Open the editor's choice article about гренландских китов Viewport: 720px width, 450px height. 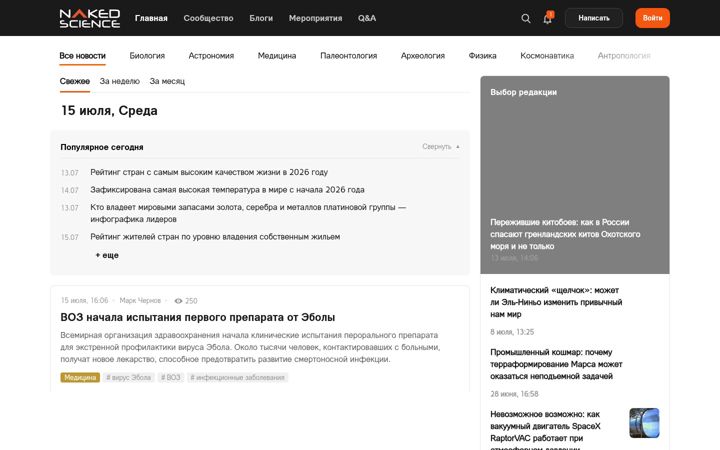pyautogui.click(x=565, y=234)
